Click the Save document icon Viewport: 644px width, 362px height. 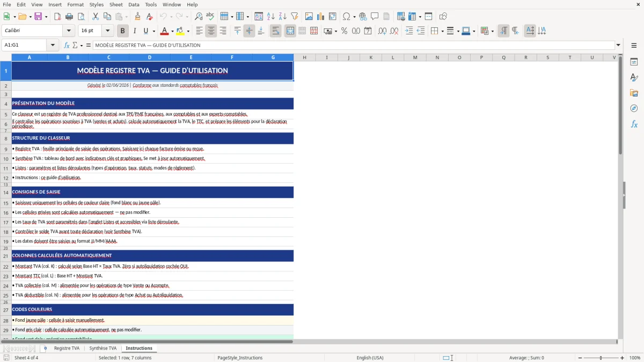pos(38,17)
